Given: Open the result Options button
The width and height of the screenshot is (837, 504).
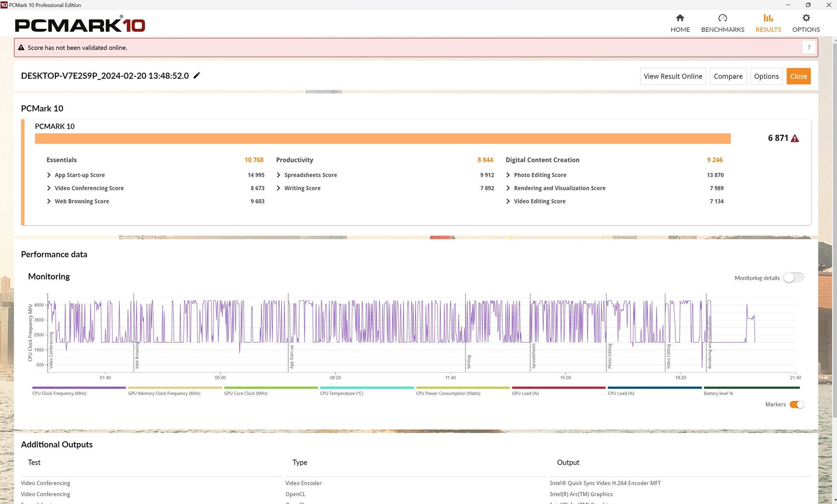Looking at the screenshot, I should pos(766,76).
